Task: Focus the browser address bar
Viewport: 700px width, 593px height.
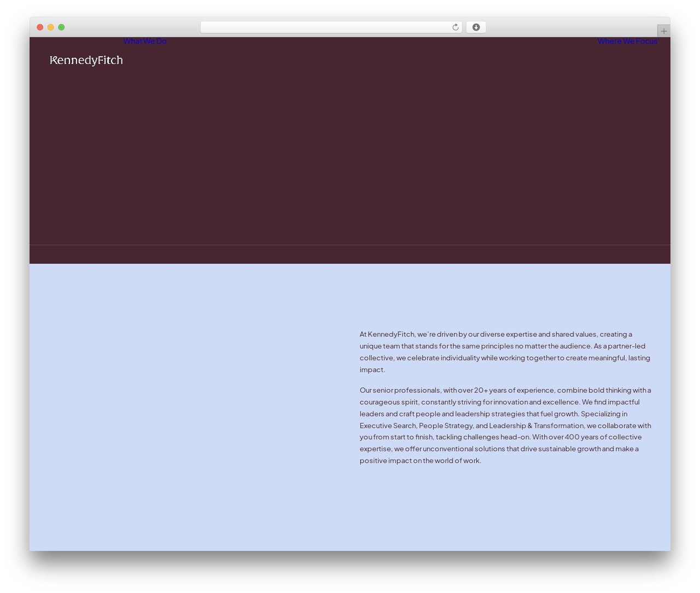Action: [x=331, y=27]
